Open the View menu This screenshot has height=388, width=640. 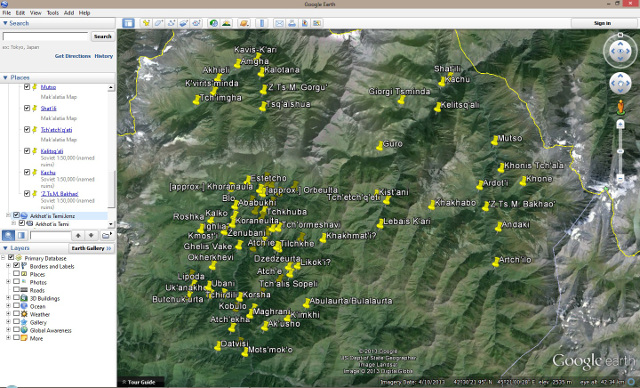pos(36,13)
